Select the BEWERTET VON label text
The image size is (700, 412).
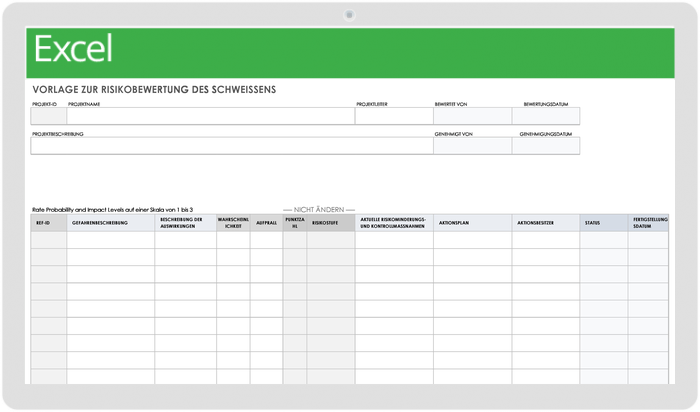[451, 104]
